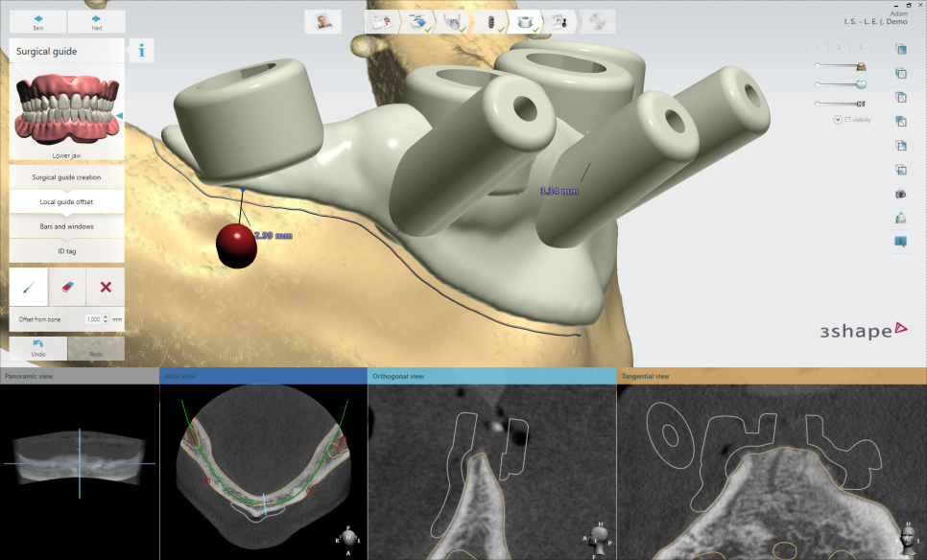The width and height of the screenshot is (927, 560).
Task: Click the Undo button
Action: click(x=38, y=347)
